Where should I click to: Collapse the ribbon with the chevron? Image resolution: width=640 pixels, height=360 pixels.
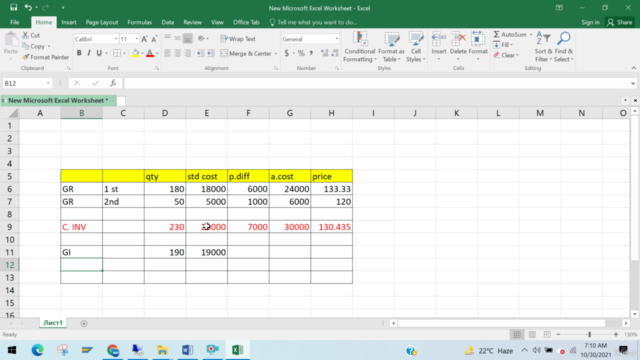point(633,68)
